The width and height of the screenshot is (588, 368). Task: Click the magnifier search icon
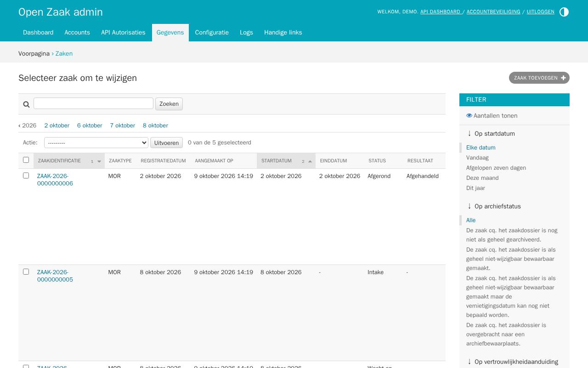click(x=27, y=104)
